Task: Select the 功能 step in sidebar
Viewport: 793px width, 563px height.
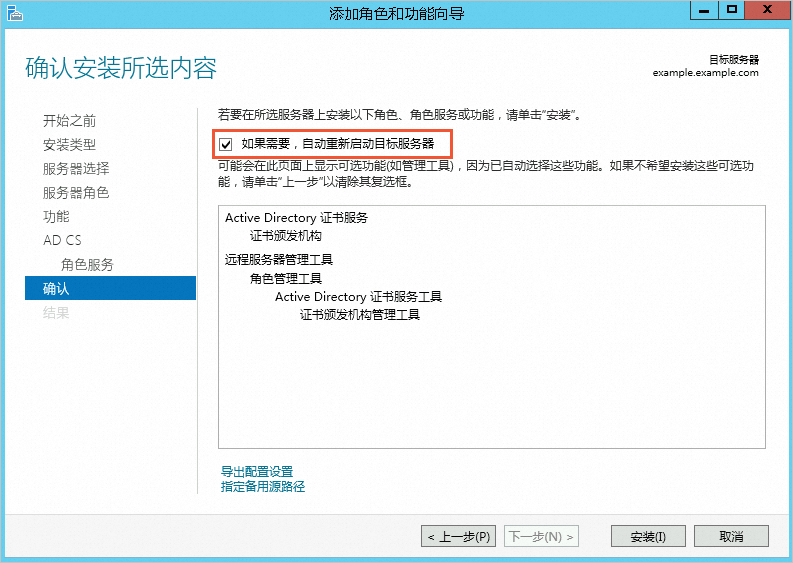Action: 56,216
